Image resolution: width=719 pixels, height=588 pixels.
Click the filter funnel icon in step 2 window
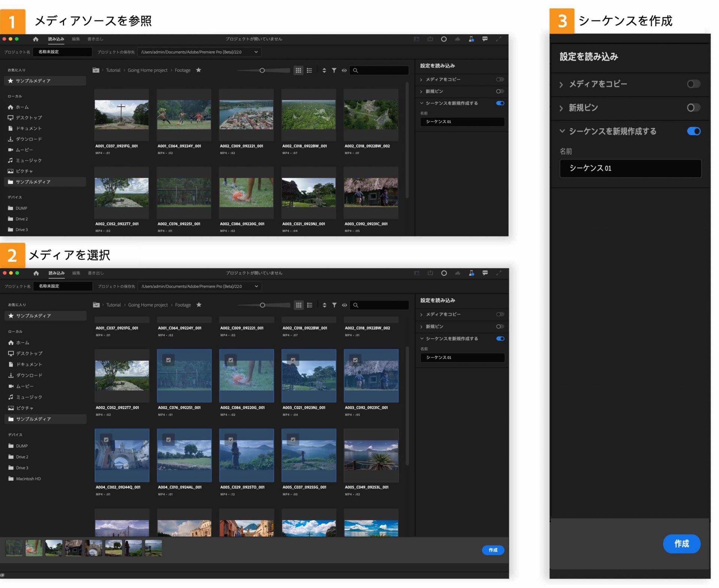point(334,305)
